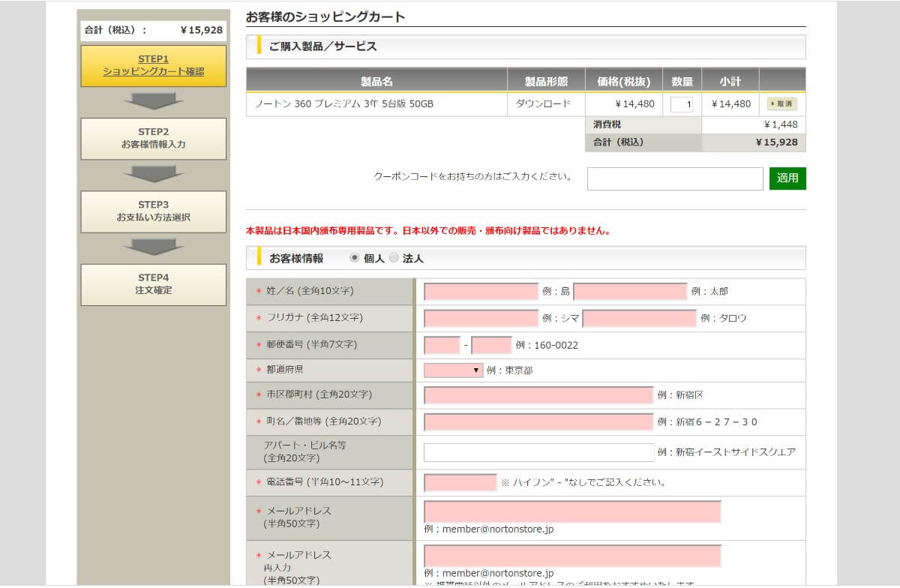Click the example text 例:新宿イーストサイドスクエア
Viewport: 900px width, 588px height.
click(x=726, y=452)
